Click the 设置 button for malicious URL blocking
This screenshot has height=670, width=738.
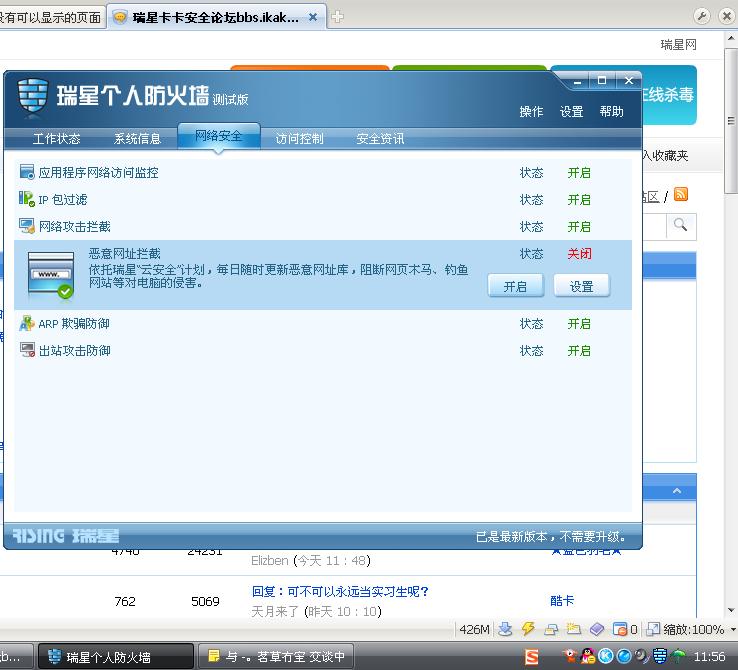click(x=582, y=286)
